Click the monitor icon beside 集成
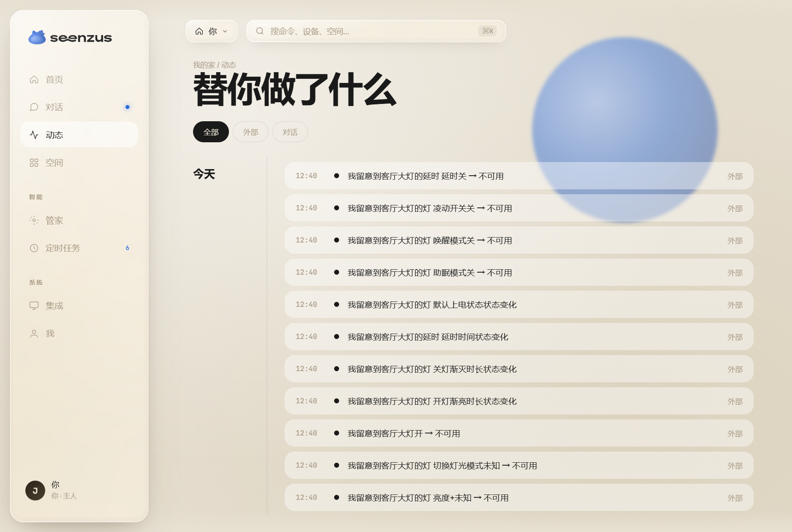The width and height of the screenshot is (792, 532). pos(34,306)
